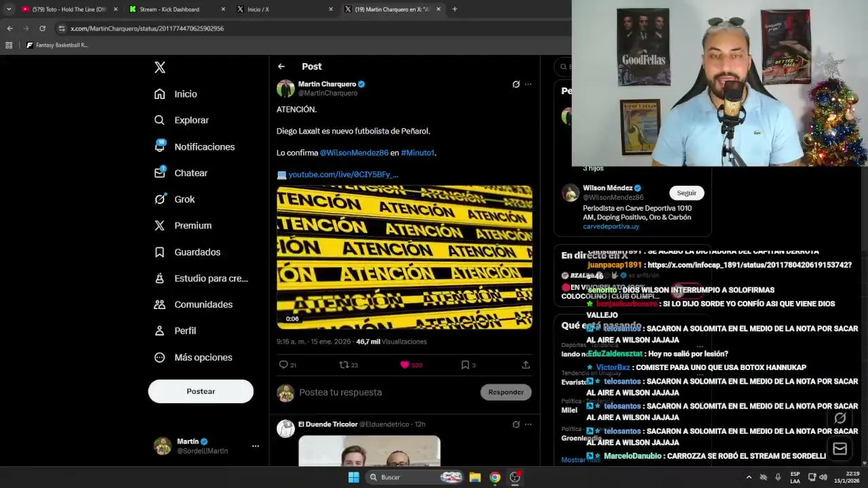
Task: Click Martín Charquero's profile avatar on post
Action: coord(285,88)
